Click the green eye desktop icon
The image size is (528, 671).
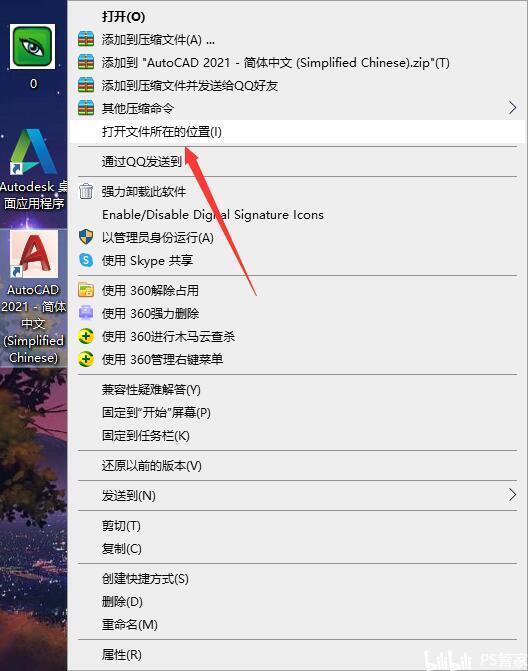click(x=33, y=46)
